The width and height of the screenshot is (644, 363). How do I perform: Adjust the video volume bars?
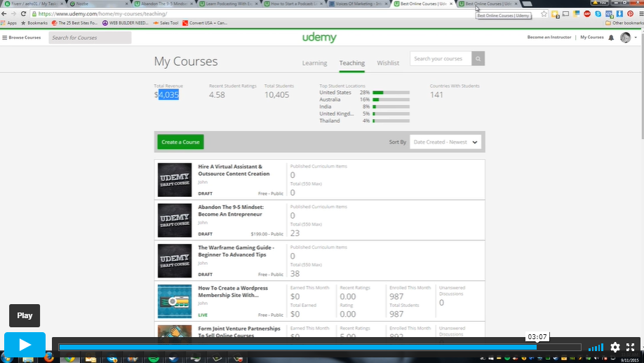(x=596, y=347)
